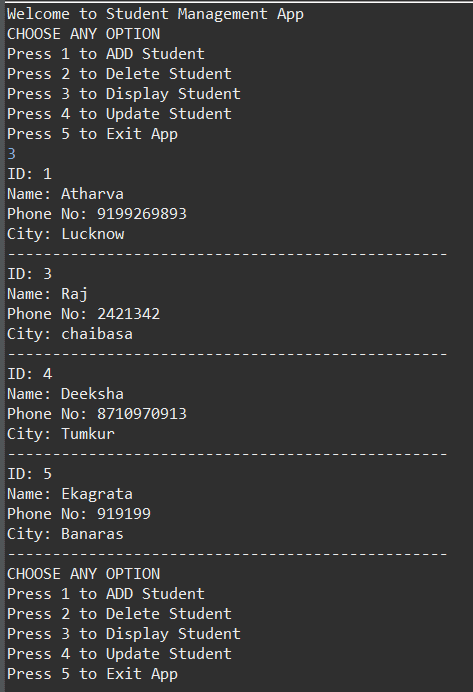Screen dimensions: 473x692
Task: Click the first 'Press 3 to Display Student' line
Action: (x=124, y=94)
